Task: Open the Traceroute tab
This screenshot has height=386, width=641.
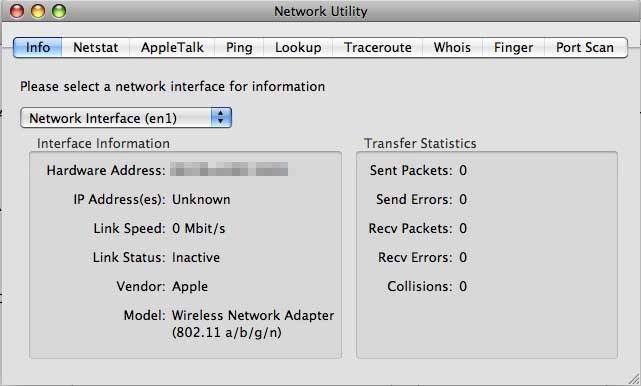Action: click(378, 47)
